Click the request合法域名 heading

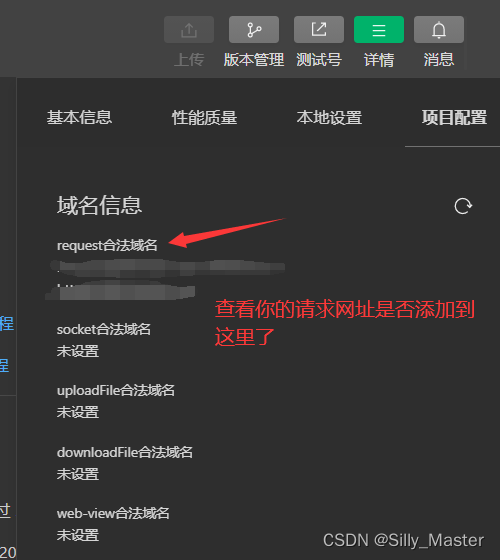click(x=107, y=245)
